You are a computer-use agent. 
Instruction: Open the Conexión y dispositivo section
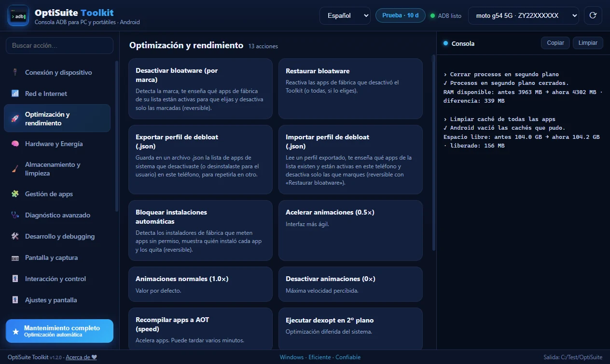pyautogui.click(x=57, y=72)
